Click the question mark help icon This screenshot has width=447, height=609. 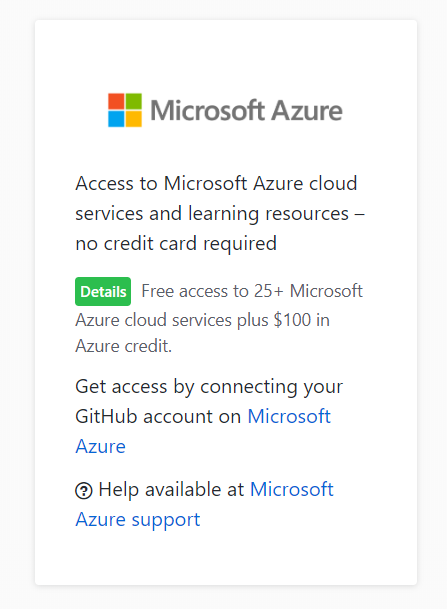[x=83, y=491]
